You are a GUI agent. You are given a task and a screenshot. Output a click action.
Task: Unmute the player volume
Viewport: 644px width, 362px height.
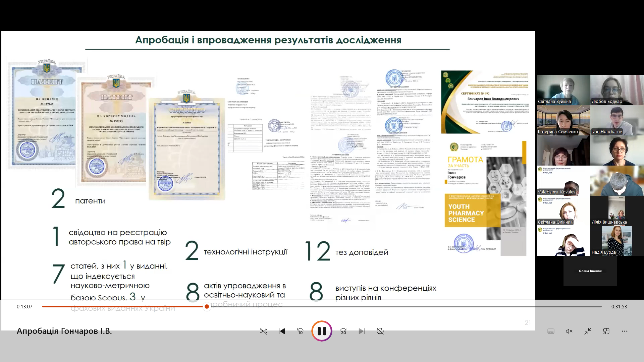(x=569, y=331)
